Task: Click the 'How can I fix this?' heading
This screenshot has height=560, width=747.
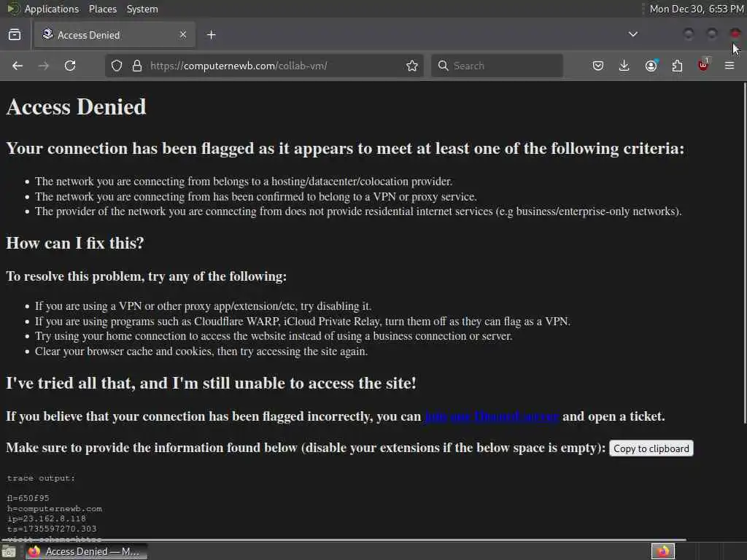Action: pyautogui.click(x=75, y=244)
